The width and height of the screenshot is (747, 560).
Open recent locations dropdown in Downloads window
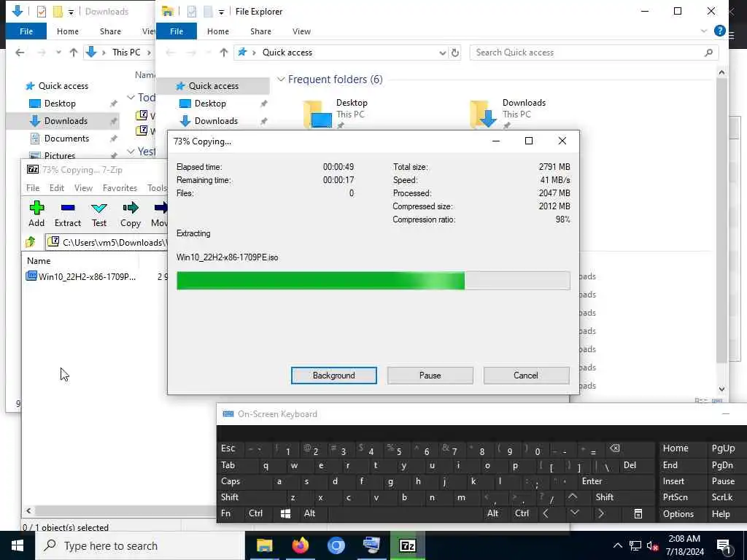58,52
